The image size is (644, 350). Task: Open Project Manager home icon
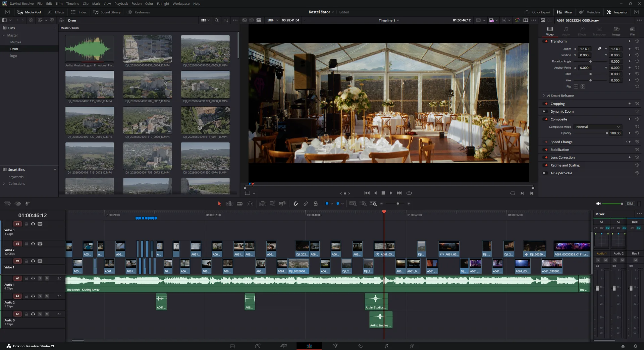coord(623,346)
